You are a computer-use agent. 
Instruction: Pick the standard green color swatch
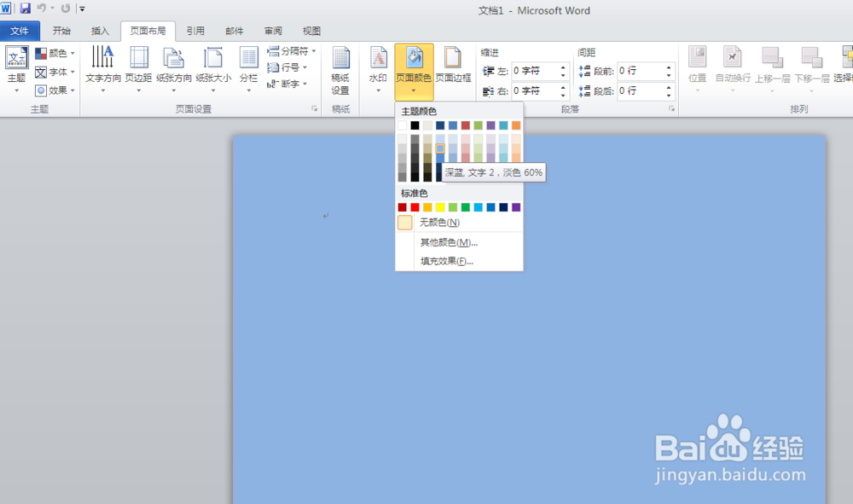[466, 207]
